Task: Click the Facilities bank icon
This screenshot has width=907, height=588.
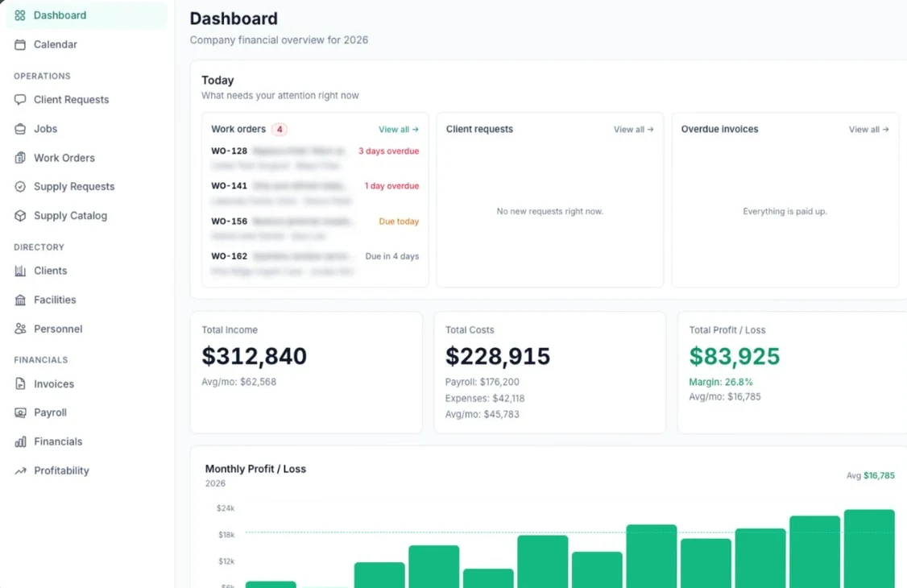Action: point(20,300)
